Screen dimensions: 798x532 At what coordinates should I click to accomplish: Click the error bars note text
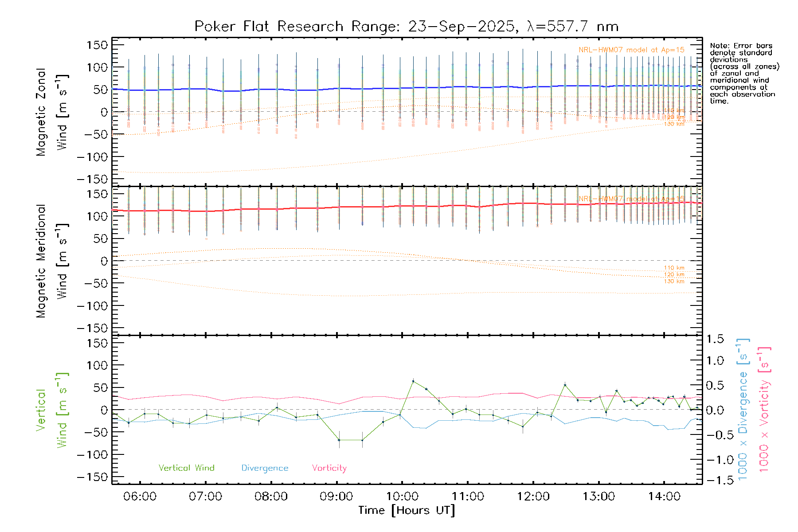744,73
